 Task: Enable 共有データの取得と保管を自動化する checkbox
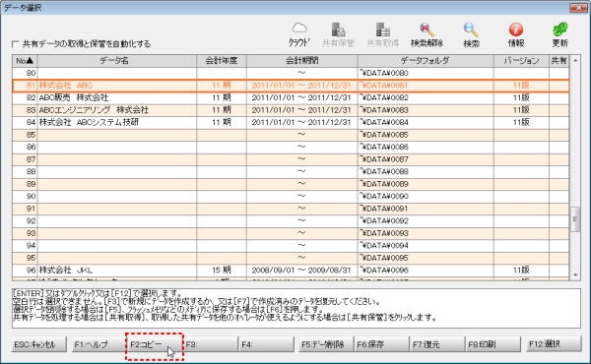point(16,44)
